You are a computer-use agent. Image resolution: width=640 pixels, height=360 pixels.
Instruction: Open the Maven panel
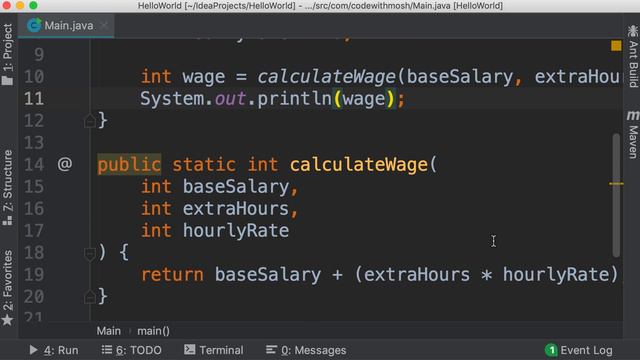(632, 134)
